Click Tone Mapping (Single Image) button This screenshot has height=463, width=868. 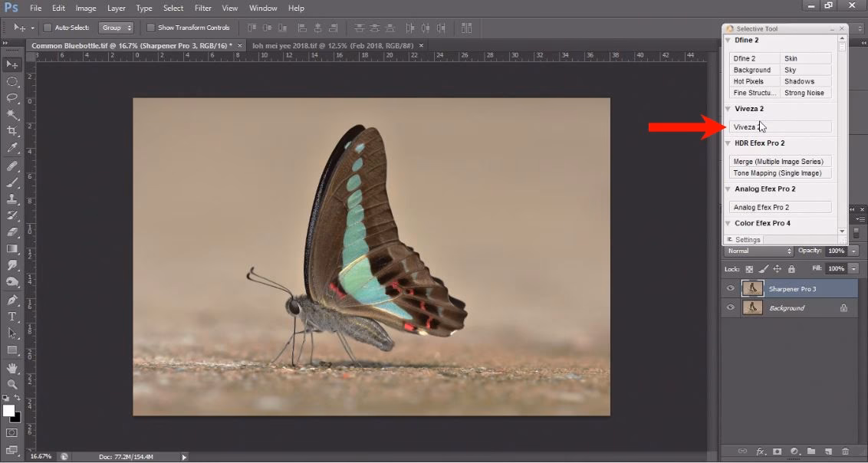780,172
